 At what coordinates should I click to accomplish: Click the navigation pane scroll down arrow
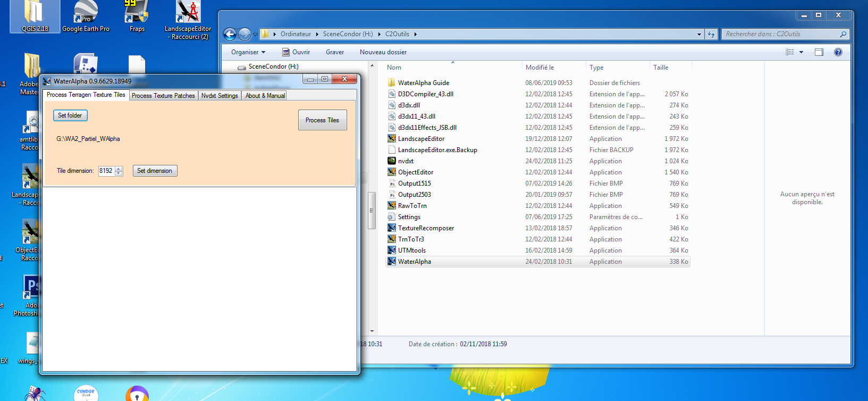[x=372, y=331]
